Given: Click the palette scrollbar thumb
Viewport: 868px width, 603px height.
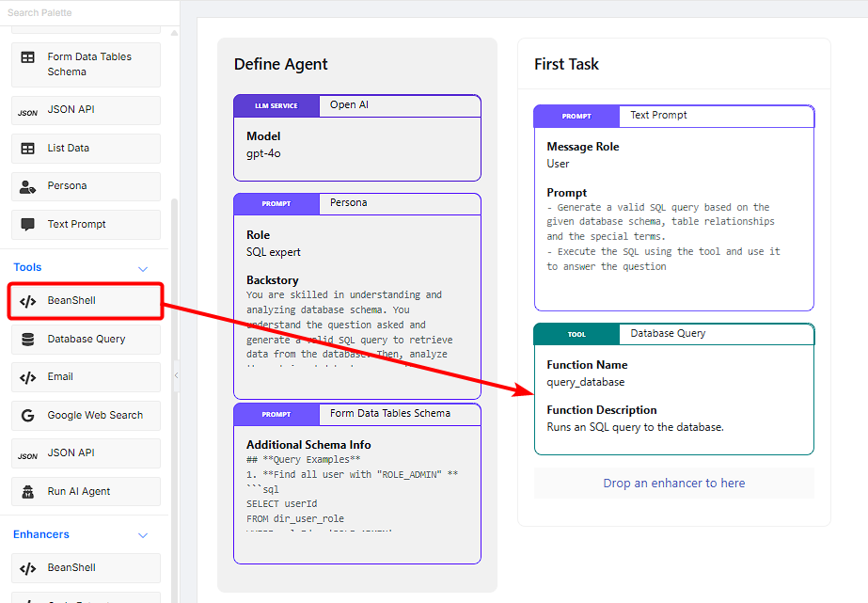Looking at the screenshot, I should [x=174, y=399].
